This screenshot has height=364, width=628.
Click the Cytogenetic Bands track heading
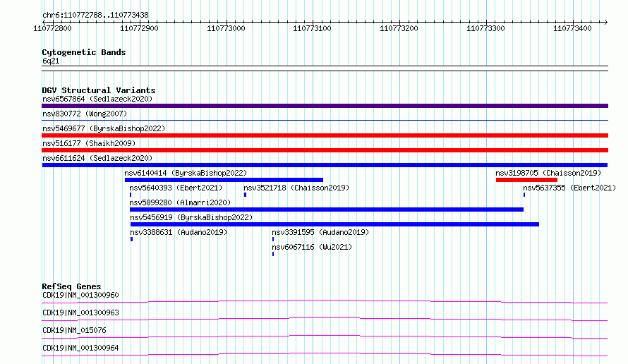(84, 52)
